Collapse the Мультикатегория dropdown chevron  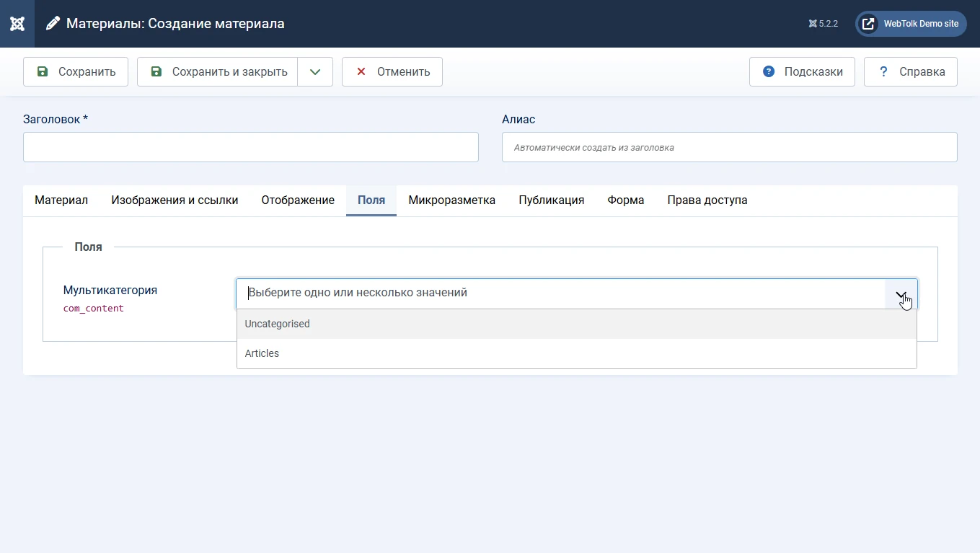pyautogui.click(x=901, y=294)
